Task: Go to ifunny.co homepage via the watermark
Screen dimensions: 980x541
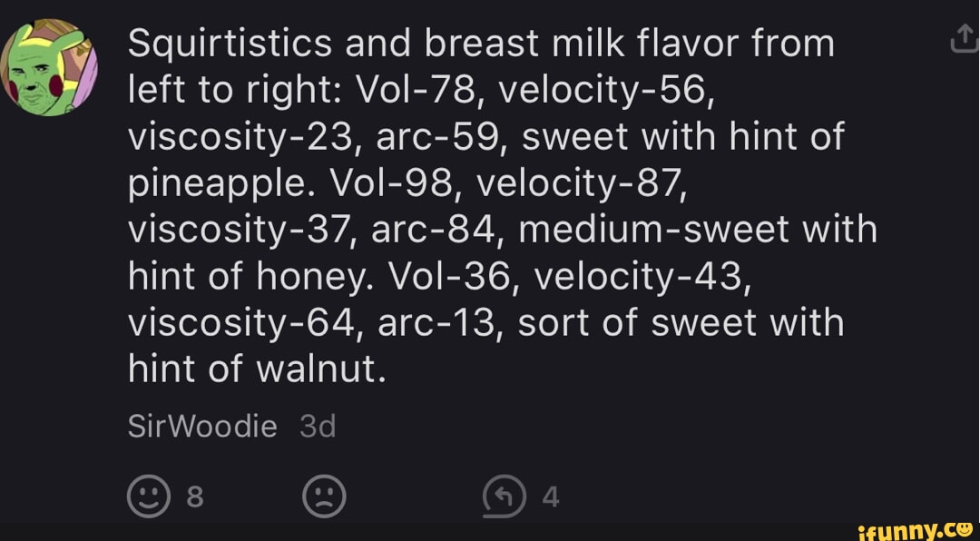Action: coord(912,531)
